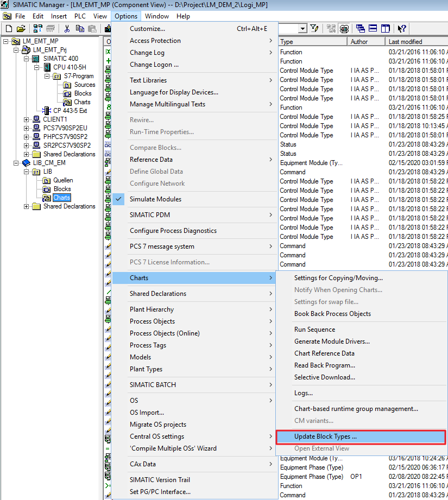
Task: Open the SIMATIC BATCH submenu
Action: [x=194, y=385]
